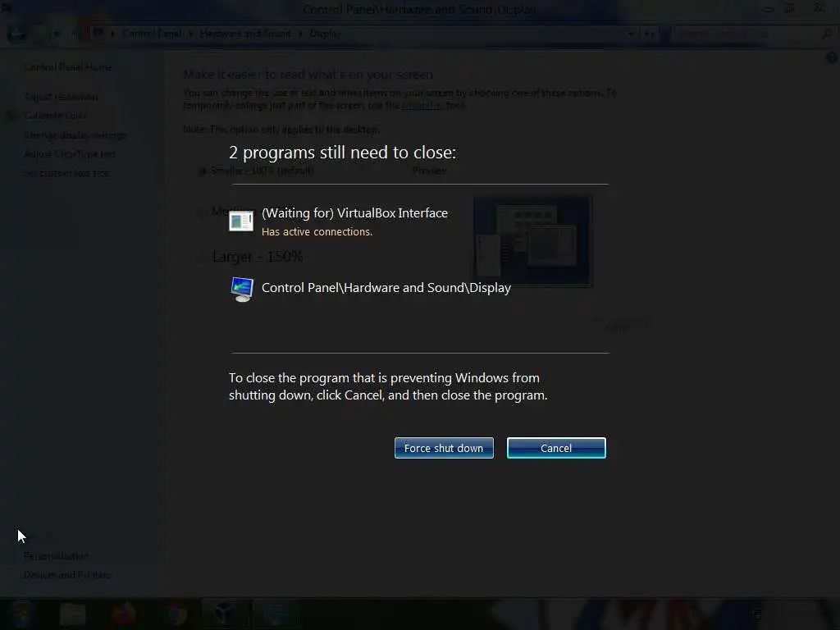Click the dimmed display preview thumbnail
The height and width of the screenshot is (630, 840).
click(533, 241)
